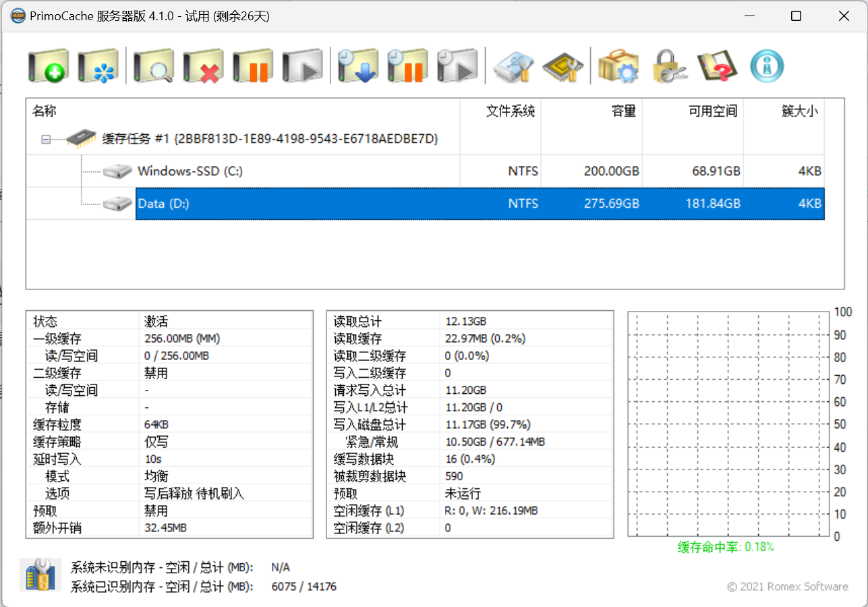The width and height of the screenshot is (868, 607).
Task: Pause deferred write clock icon with orange bars
Action: [x=407, y=66]
